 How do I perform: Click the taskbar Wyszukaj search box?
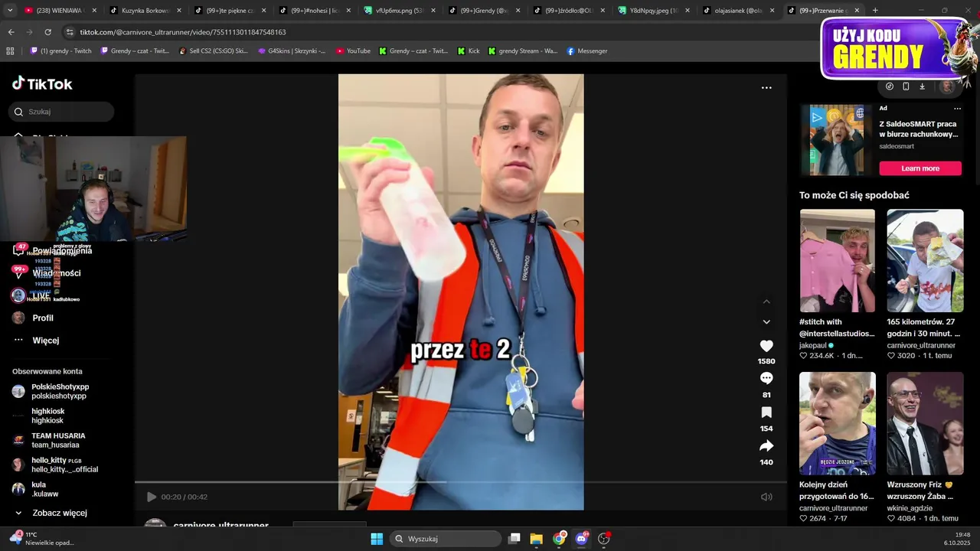(445, 539)
